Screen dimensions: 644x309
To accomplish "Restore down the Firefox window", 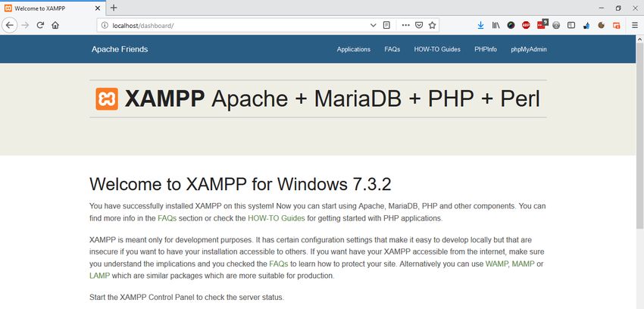I will point(618,8).
